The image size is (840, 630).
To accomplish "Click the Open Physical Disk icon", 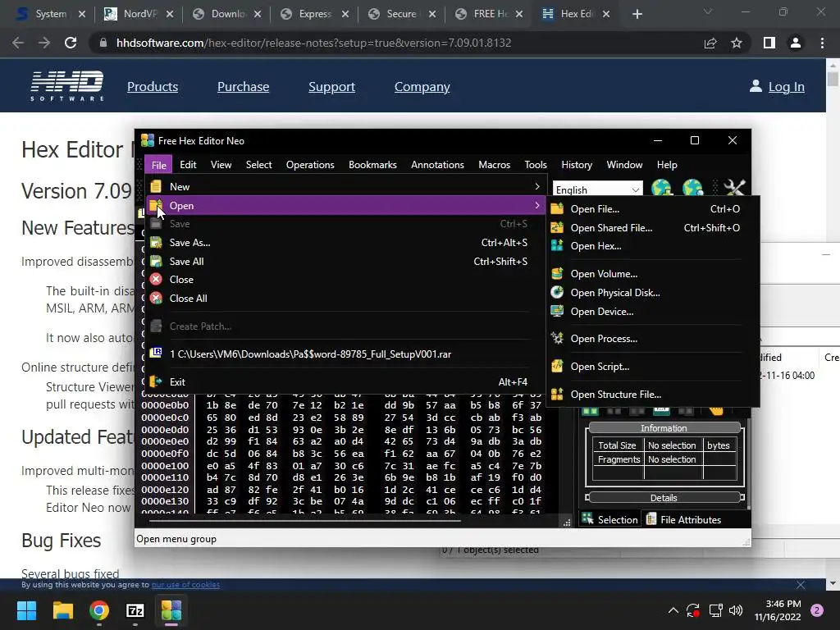I will click(x=557, y=292).
